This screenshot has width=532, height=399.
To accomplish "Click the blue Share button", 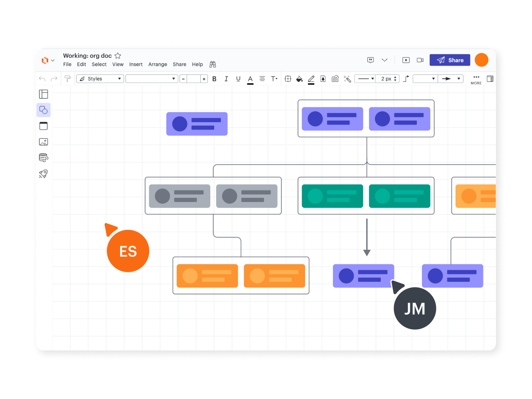I will (x=450, y=60).
